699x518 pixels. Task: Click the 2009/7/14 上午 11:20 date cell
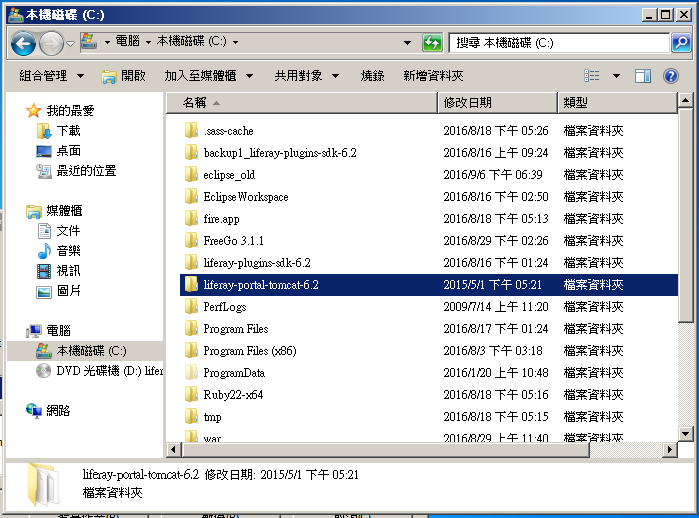496,307
